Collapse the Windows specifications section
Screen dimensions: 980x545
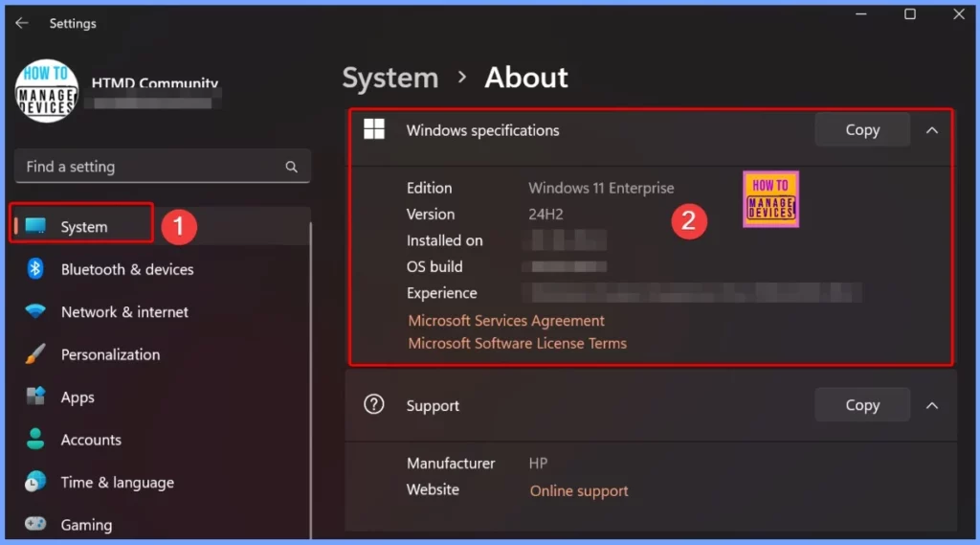pos(932,130)
